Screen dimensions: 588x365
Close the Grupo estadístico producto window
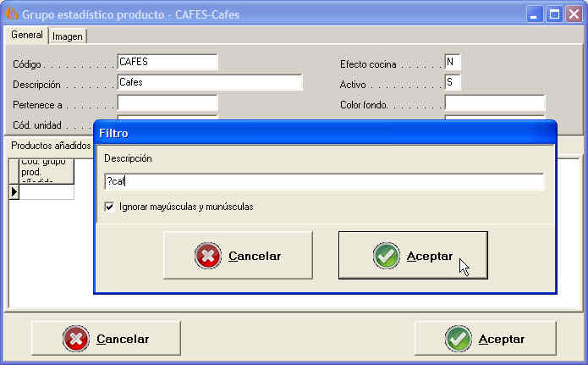(574, 14)
